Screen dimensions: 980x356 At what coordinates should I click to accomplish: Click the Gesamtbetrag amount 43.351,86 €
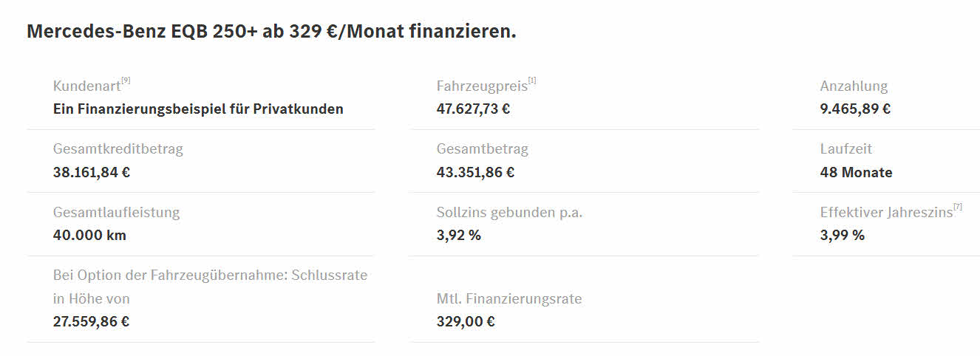[475, 173]
